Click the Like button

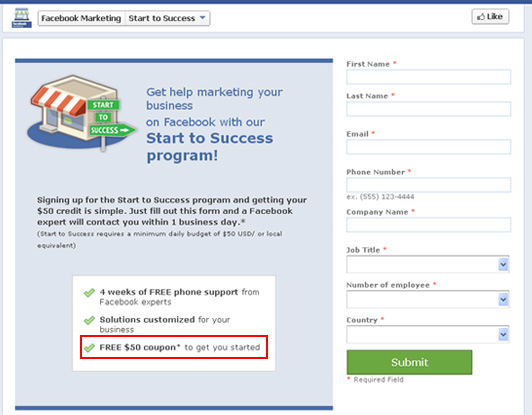[x=490, y=17]
